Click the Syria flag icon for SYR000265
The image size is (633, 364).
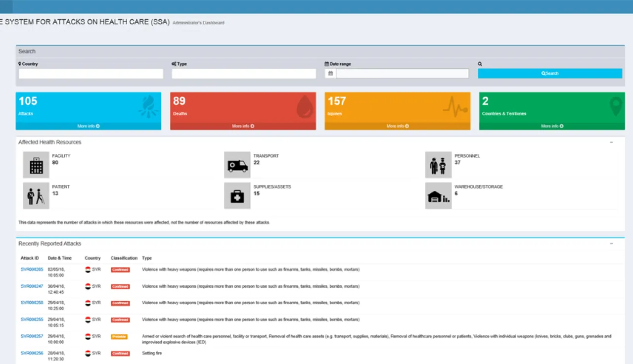[x=88, y=270]
